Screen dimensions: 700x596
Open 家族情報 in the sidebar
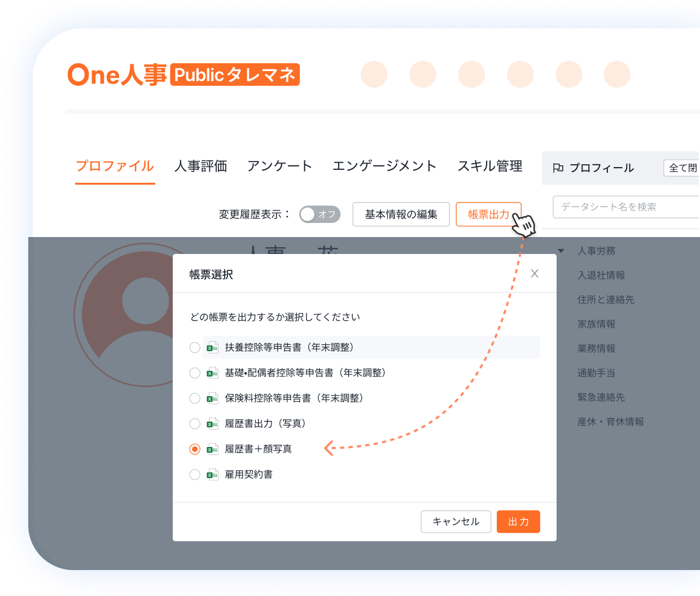(597, 324)
